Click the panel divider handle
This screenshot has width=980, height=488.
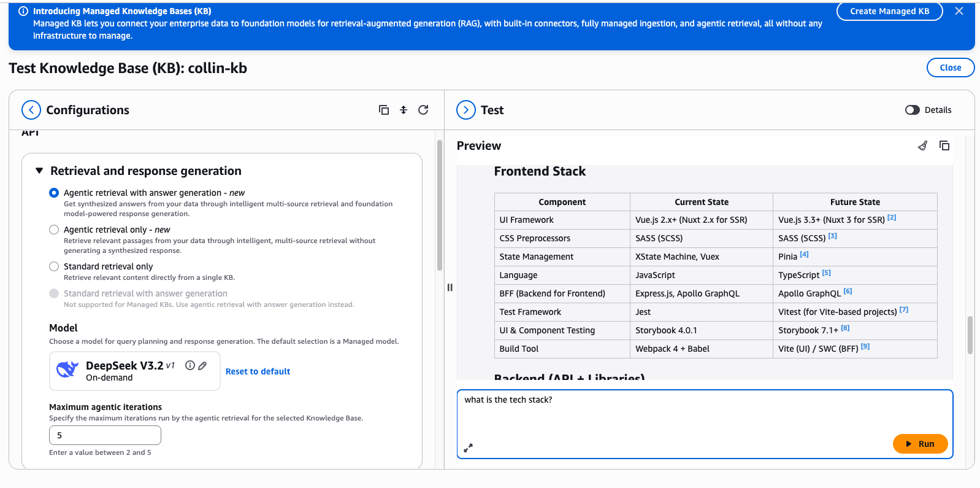coord(450,287)
